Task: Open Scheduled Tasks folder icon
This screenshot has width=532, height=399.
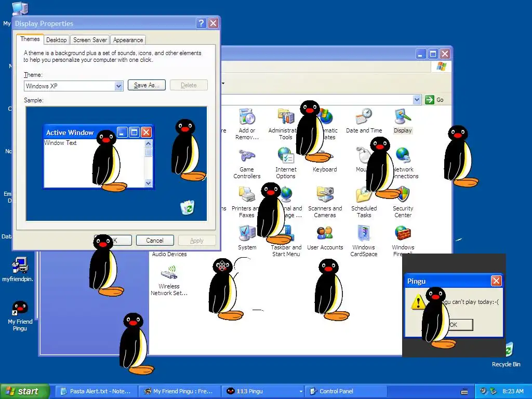Action: coord(363,195)
